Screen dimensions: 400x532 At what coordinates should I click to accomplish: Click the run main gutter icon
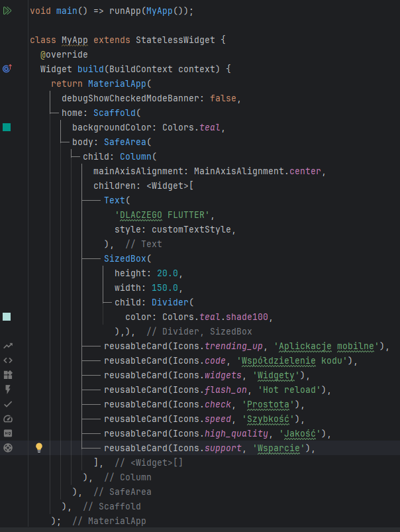(x=7, y=11)
